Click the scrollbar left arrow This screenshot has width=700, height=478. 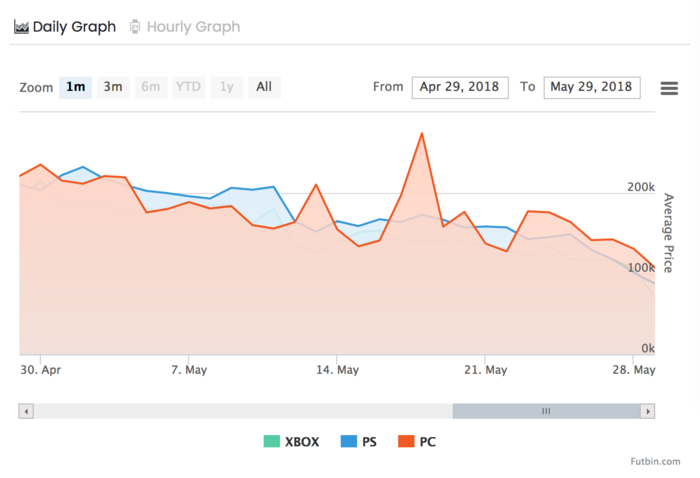[x=26, y=411]
